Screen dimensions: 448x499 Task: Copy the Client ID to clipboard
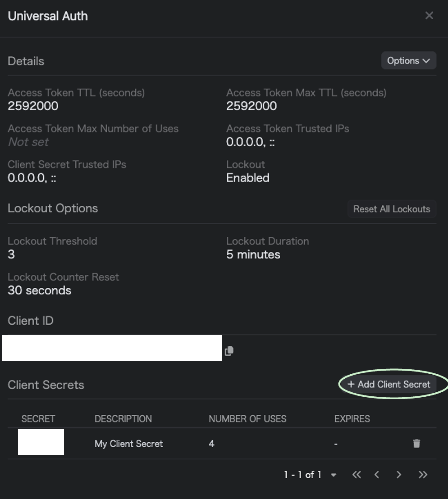pos(229,351)
